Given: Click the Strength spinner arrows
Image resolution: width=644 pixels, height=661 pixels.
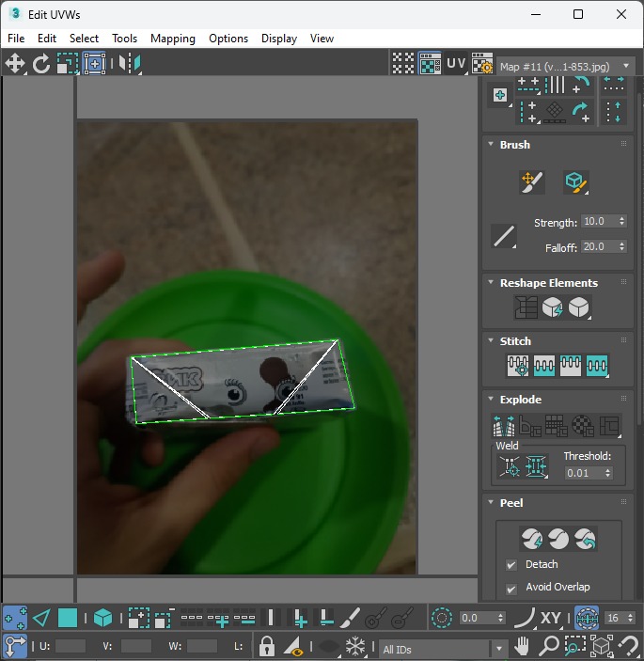Looking at the screenshot, I should coord(621,221).
